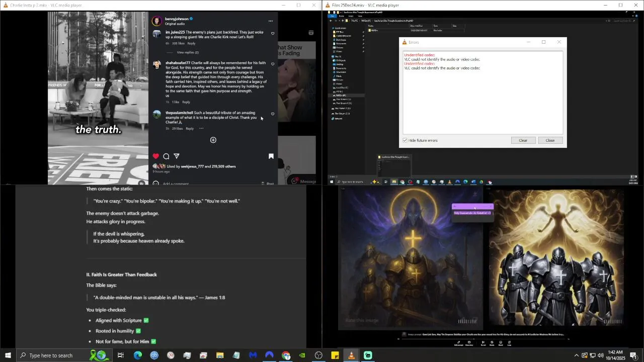Click the comment bubble icon under the post
The image size is (644, 362).
click(166, 156)
